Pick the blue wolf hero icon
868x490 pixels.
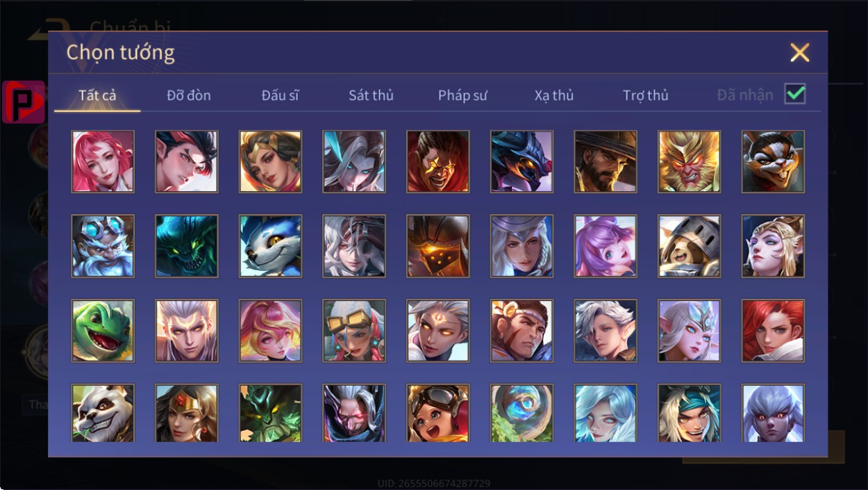click(x=270, y=246)
